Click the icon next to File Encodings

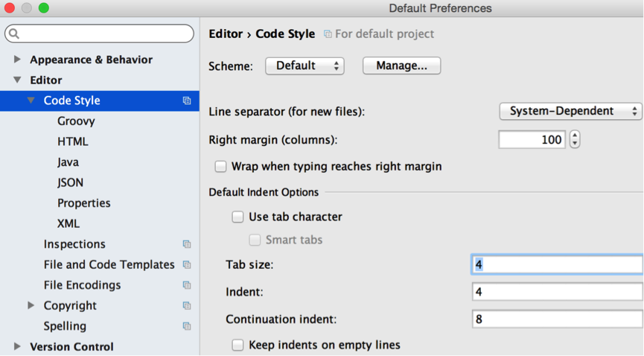tap(187, 285)
